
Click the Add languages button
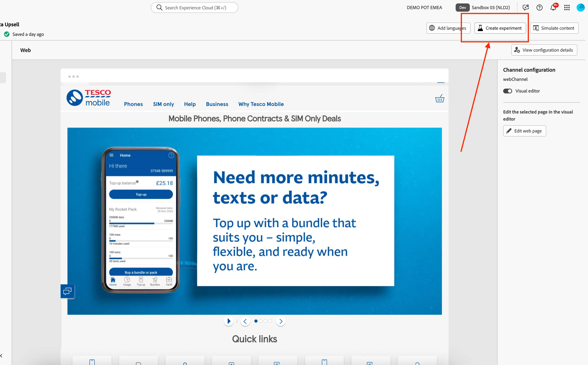pos(448,28)
